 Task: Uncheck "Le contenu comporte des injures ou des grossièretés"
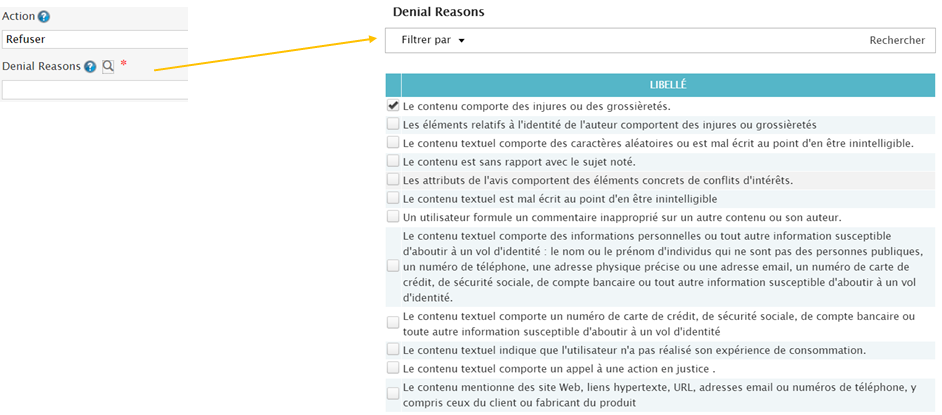pos(393,106)
